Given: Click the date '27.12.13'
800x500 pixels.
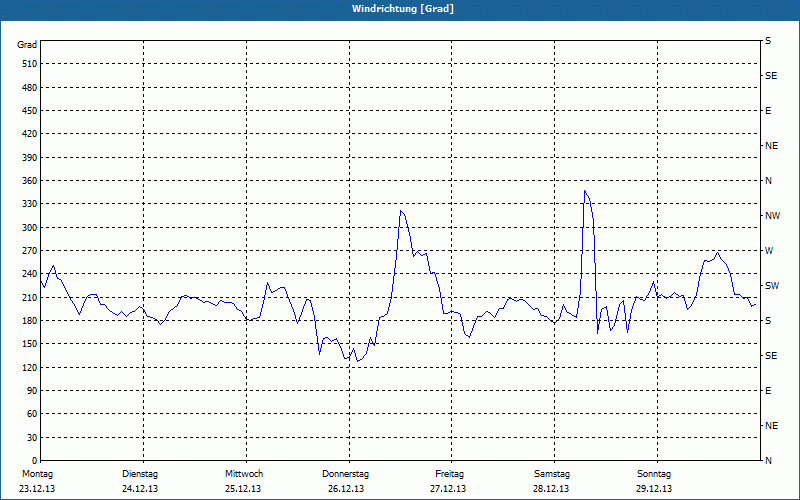Looking at the screenshot, I should click(448, 489).
